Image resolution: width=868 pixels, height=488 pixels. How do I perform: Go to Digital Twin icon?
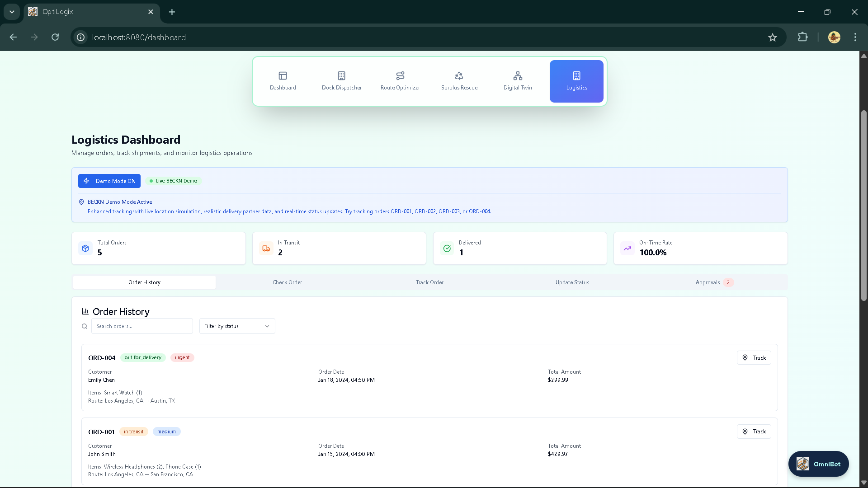point(518,75)
